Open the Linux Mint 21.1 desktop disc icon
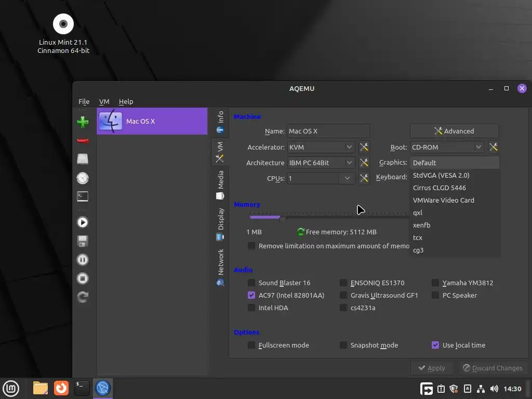 (x=63, y=24)
